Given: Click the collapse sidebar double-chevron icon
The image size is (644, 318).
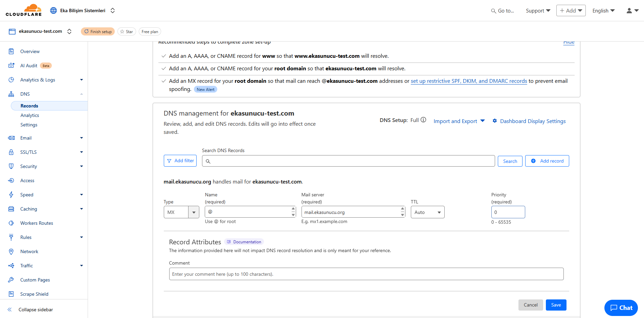Looking at the screenshot, I should point(9,310).
